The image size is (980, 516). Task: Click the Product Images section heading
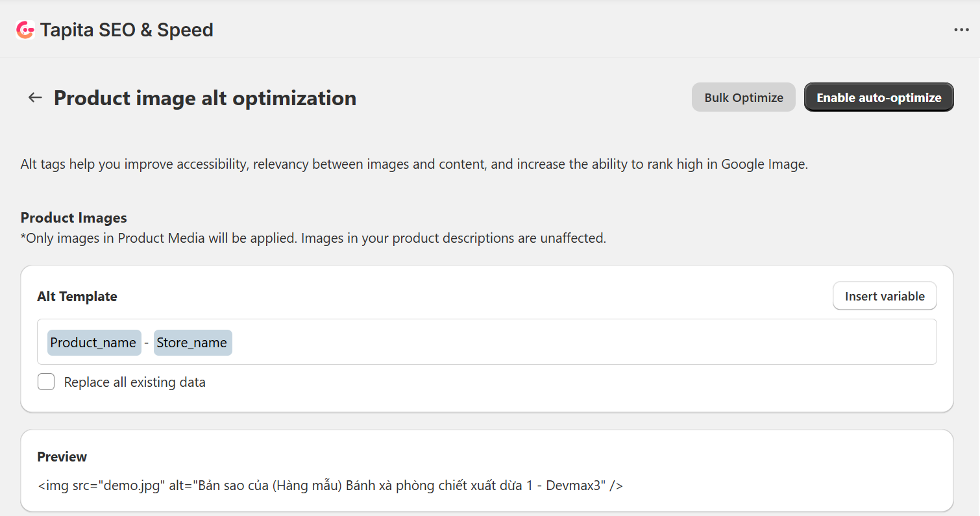(x=74, y=217)
